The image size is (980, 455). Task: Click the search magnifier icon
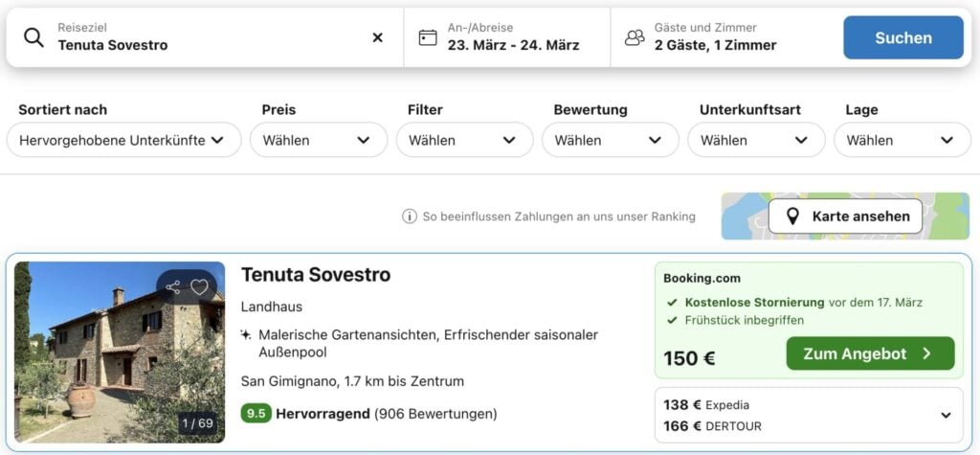pos(33,37)
